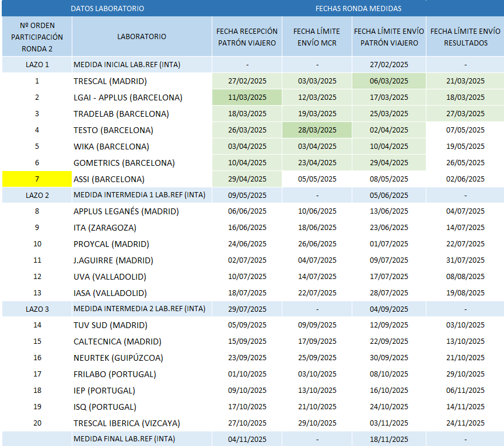Select the 05/06/2025 date in LAZO 2 row

coord(389,196)
